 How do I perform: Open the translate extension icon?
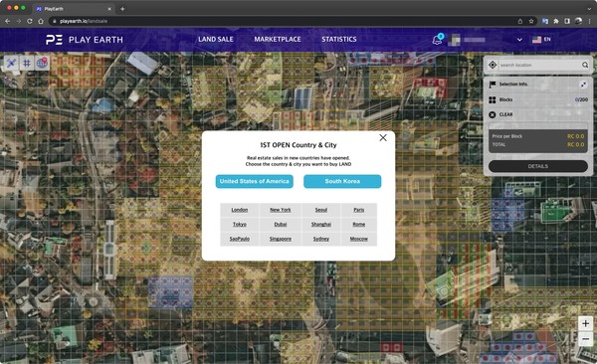[545, 21]
